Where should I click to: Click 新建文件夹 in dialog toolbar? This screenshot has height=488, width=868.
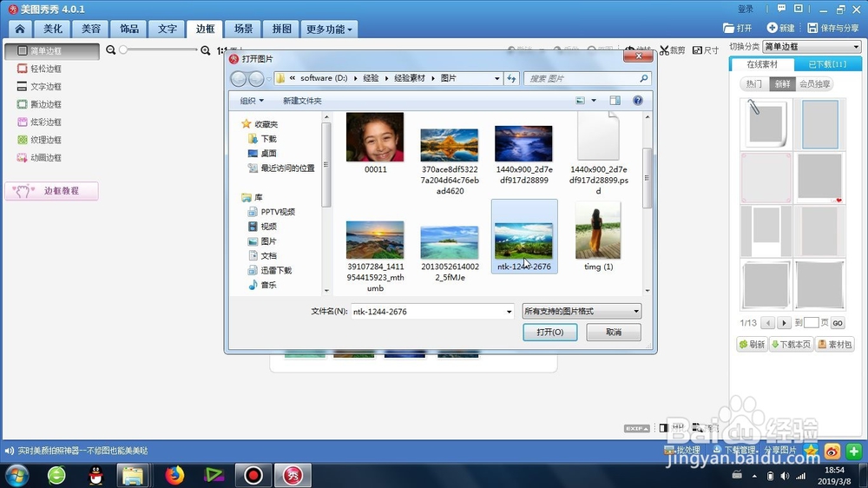(x=302, y=101)
